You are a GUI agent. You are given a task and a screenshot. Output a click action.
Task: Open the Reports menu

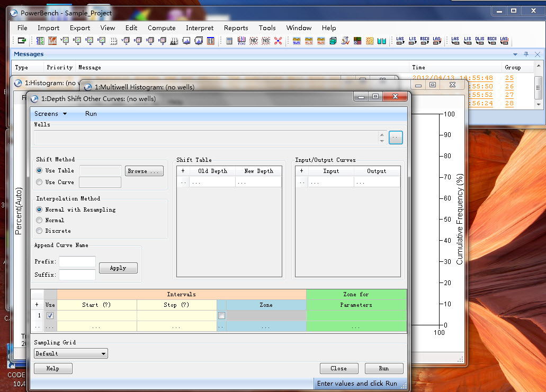tap(236, 28)
